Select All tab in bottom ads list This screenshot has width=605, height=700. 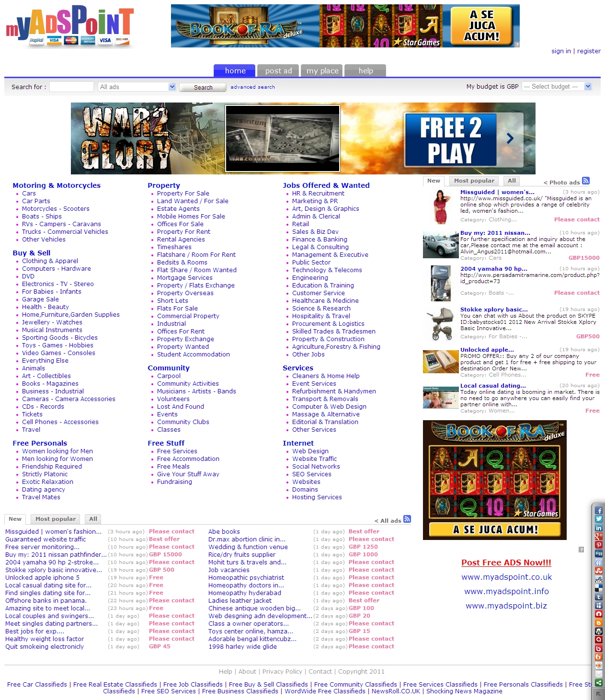[93, 519]
